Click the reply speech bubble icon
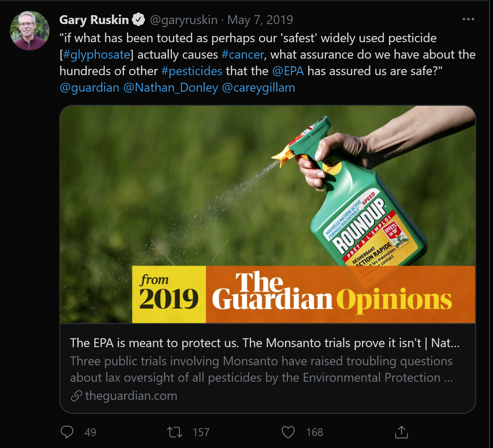Image resolution: width=493 pixels, height=448 pixels. (67, 432)
